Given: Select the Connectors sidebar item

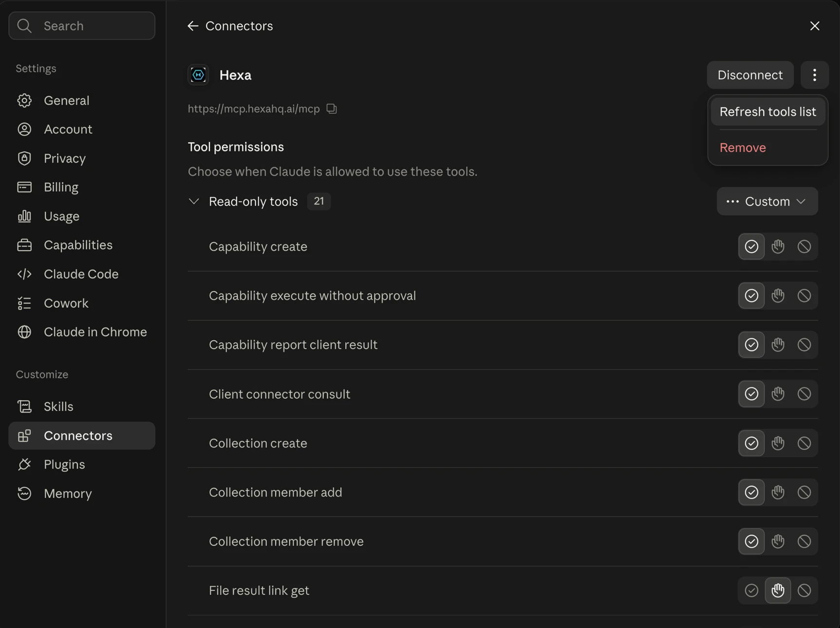Looking at the screenshot, I should (82, 436).
